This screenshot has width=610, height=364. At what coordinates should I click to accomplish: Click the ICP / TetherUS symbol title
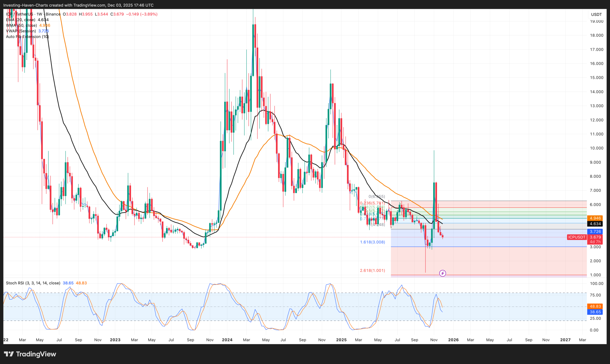click(19, 14)
